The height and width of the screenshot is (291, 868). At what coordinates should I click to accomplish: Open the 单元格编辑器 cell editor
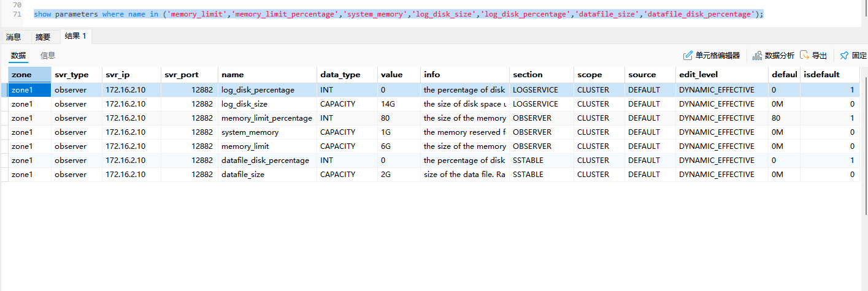tap(712, 56)
